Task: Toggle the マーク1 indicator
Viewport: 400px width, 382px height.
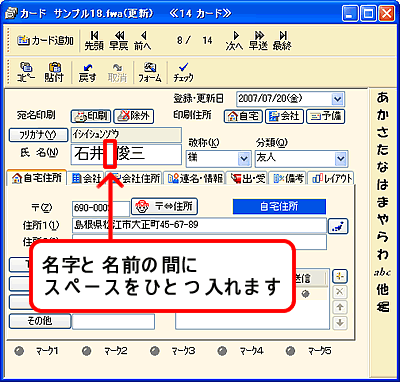Action: (20, 351)
